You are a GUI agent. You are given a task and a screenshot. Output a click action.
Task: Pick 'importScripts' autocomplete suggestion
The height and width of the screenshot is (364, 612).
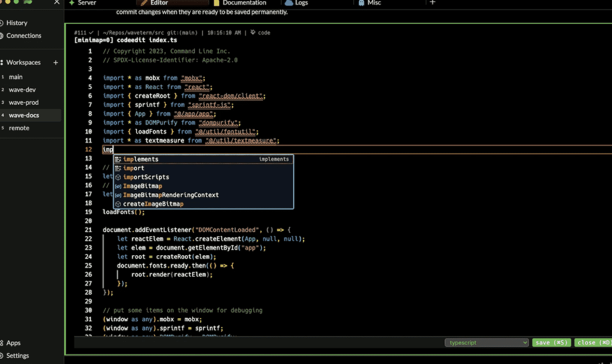(146, 177)
